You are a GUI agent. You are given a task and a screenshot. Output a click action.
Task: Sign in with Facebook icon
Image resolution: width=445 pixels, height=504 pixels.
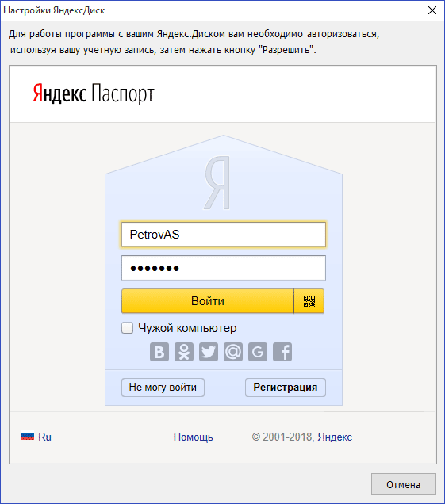pos(282,352)
